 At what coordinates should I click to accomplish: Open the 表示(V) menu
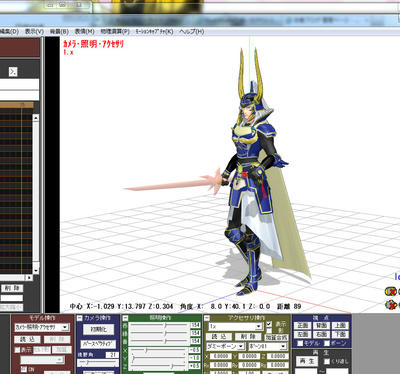coord(34,32)
